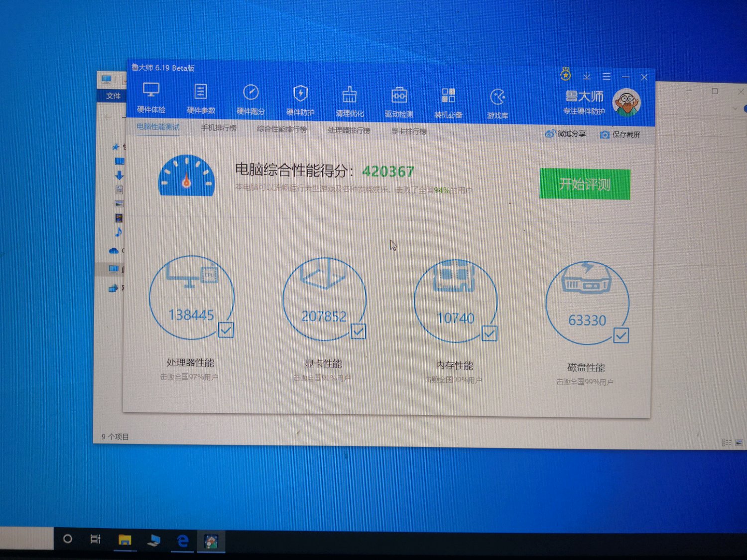Select the Quick access star in File Explorer

click(116, 147)
